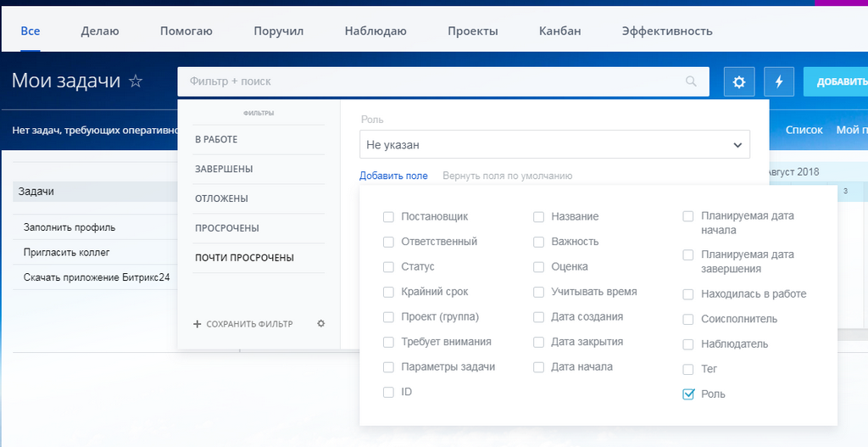The width and height of the screenshot is (868, 447).
Task: Go to the Помогаю tab
Action: pos(186,31)
